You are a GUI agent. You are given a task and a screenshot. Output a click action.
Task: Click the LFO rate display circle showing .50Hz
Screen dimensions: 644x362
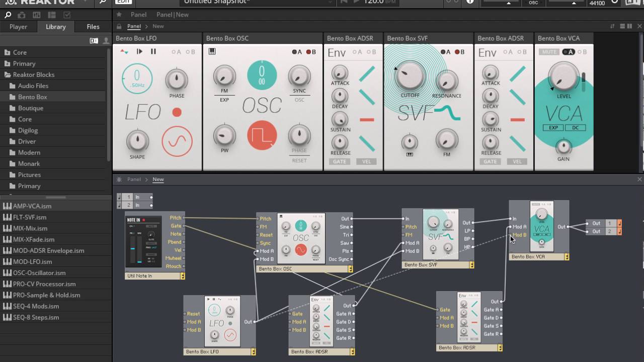[137, 79]
